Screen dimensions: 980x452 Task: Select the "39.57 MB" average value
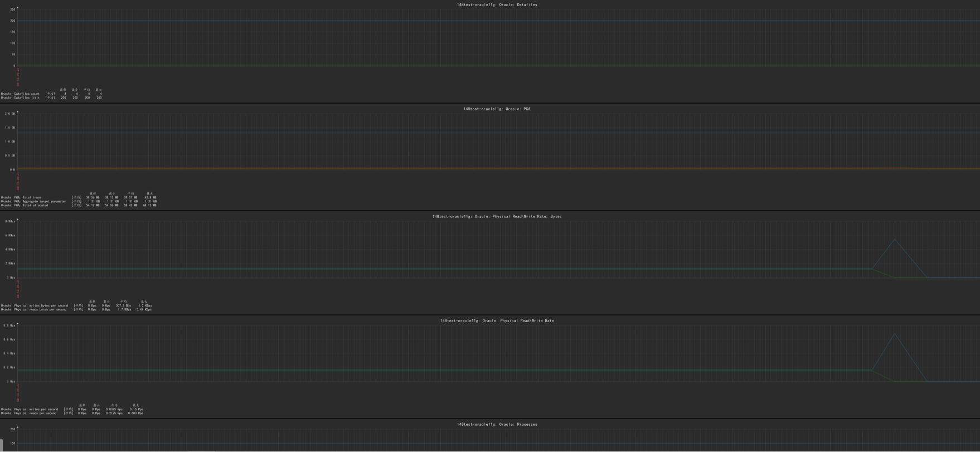[130, 197]
